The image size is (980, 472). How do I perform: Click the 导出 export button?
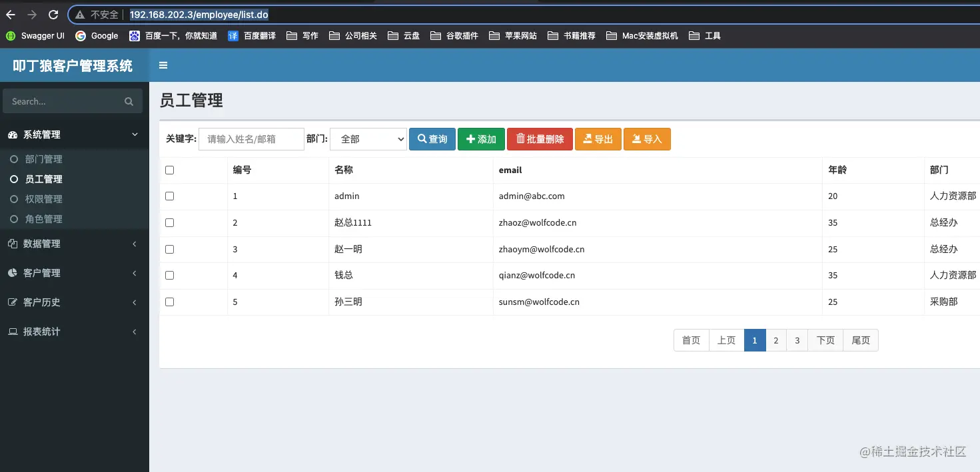[x=598, y=139]
